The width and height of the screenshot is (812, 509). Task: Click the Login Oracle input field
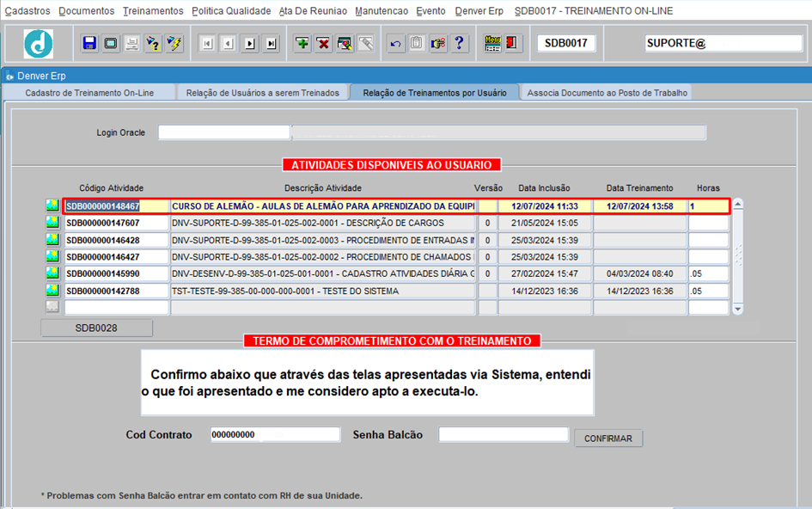(x=223, y=132)
